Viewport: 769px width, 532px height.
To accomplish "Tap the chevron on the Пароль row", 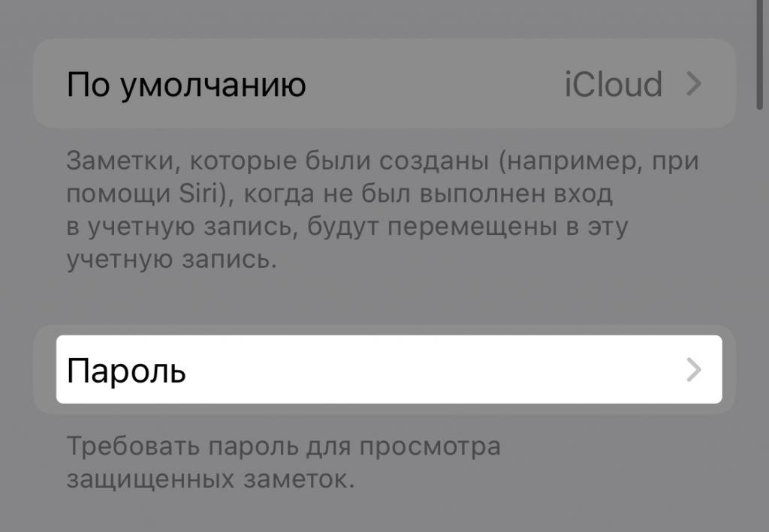I will coord(694,370).
